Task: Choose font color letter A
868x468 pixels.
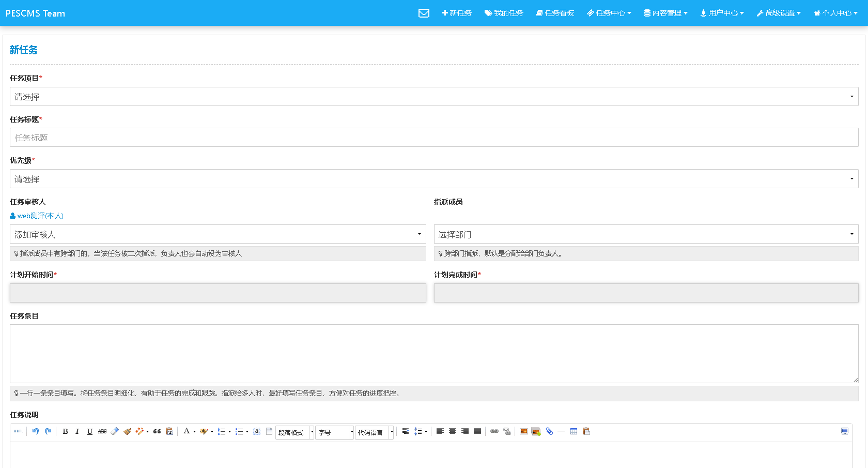Action: tap(187, 431)
